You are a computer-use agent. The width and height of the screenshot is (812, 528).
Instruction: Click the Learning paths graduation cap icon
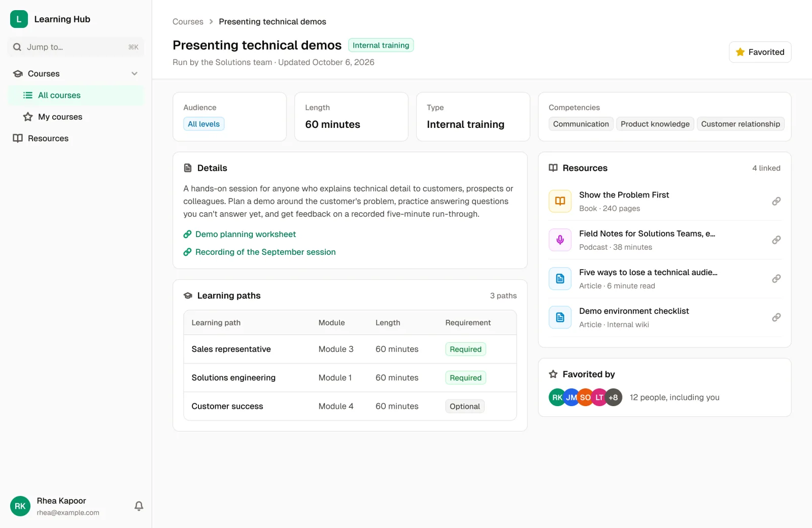(x=188, y=295)
